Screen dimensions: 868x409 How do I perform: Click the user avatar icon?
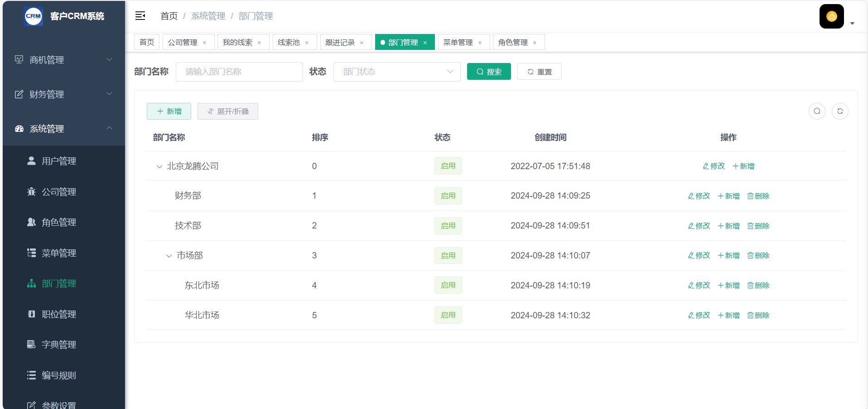click(x=831, y=16)
